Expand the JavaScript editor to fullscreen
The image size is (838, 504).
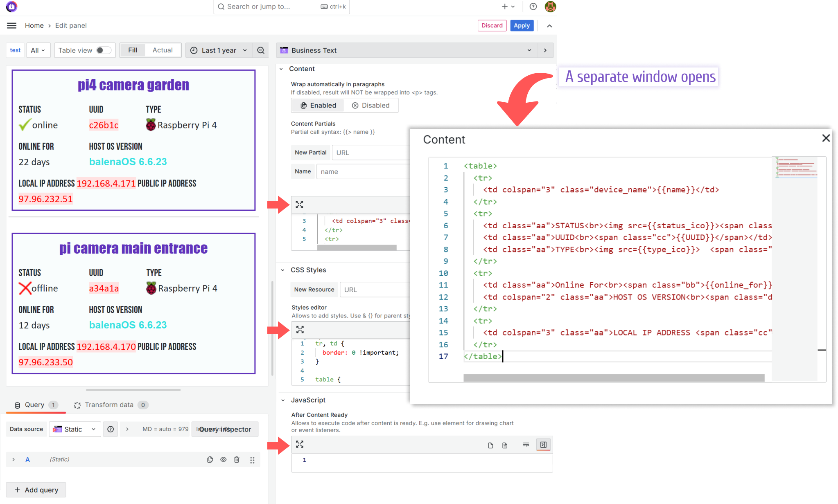tap(300, 444)
